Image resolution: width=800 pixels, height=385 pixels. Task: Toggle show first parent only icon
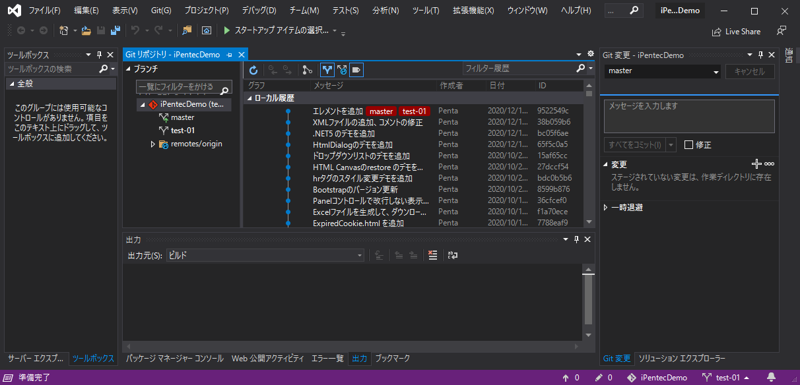coord(327,69)
